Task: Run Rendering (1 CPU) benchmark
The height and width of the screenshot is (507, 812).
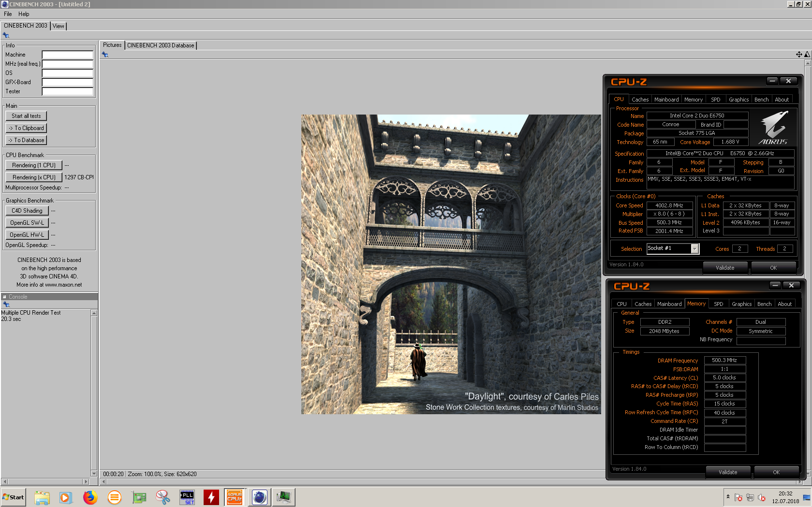Action: pyautogui.click(x=34, y=165)
